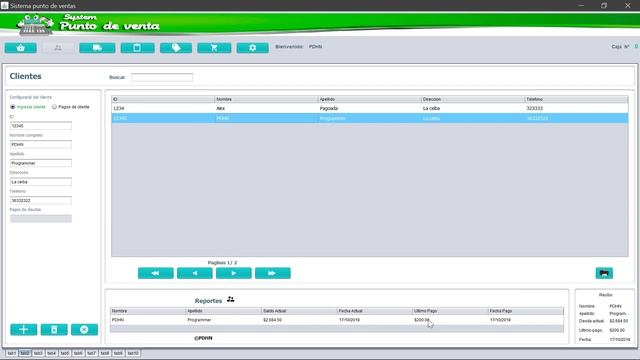Switch to tab2 at the bottom

coord(24,353)
